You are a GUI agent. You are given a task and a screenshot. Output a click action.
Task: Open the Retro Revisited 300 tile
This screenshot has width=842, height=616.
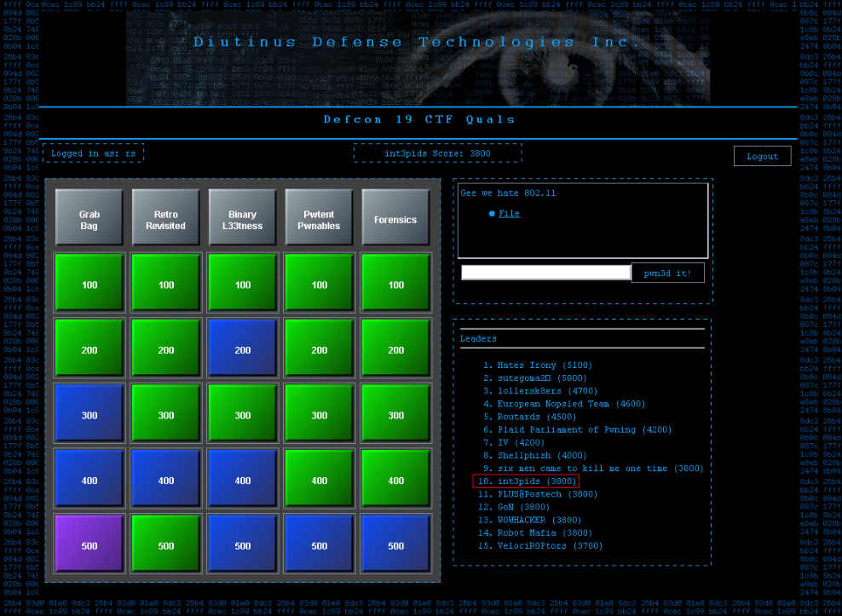166,413
